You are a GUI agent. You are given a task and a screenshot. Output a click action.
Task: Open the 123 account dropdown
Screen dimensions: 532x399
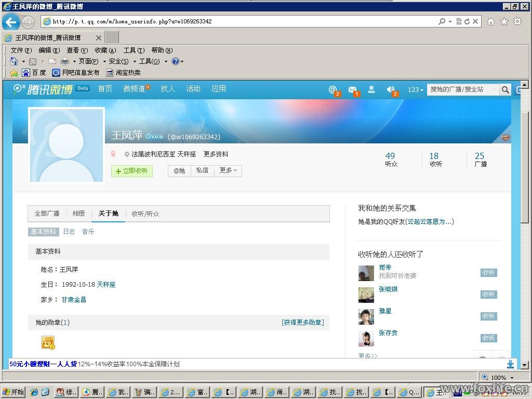[x=415, y=90]
